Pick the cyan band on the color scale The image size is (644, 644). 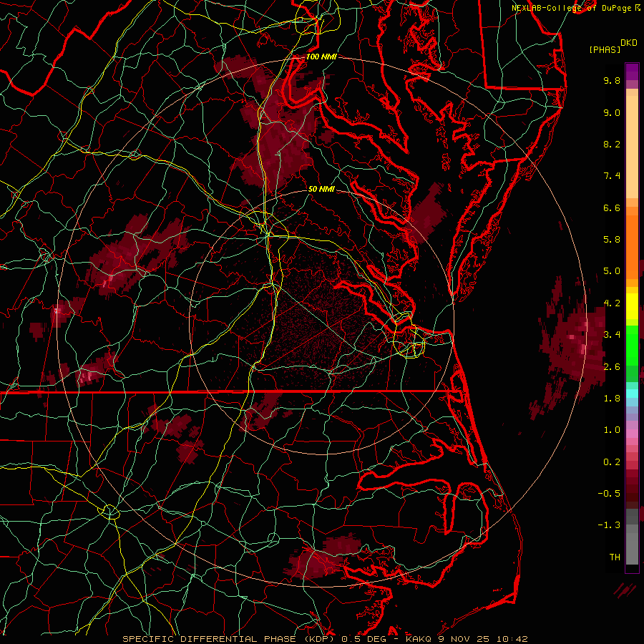click(x=632, y=394)
